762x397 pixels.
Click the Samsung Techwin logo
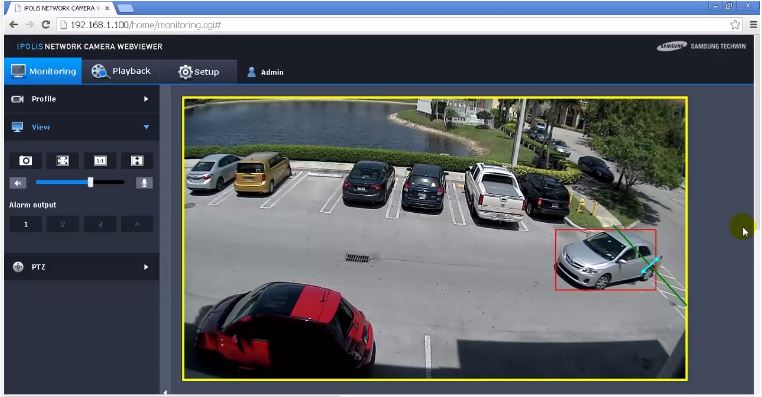tap(701, 46)
